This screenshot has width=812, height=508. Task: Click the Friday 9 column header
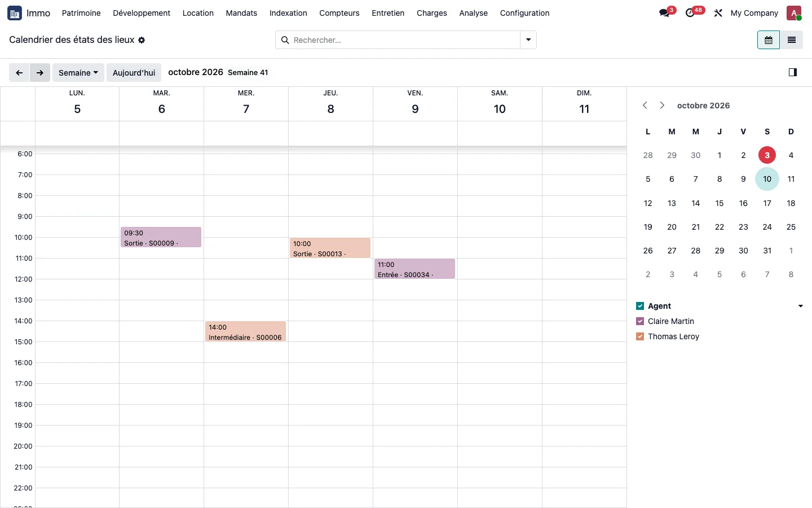415,103
